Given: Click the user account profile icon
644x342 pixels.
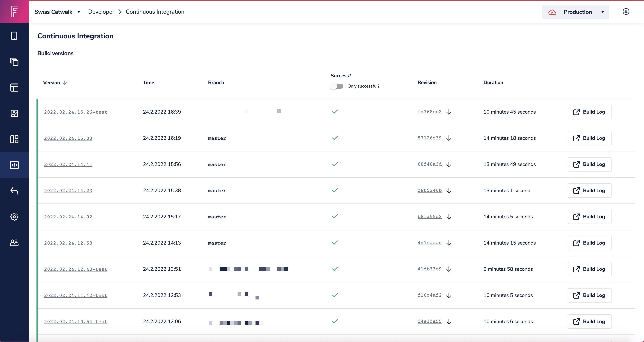Looking at the screenshot, I should click(626, 12).
